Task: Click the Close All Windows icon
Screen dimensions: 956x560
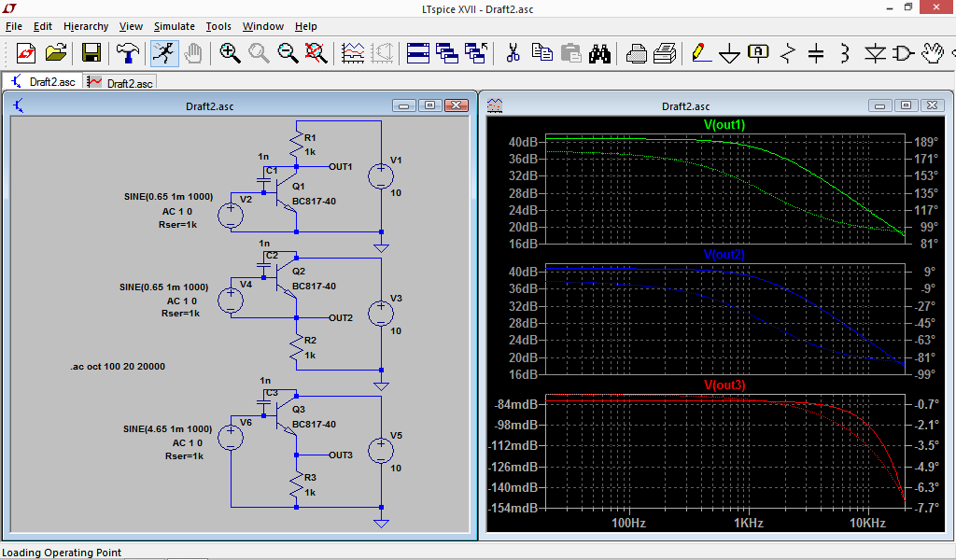Action: [x=476, y=53]
